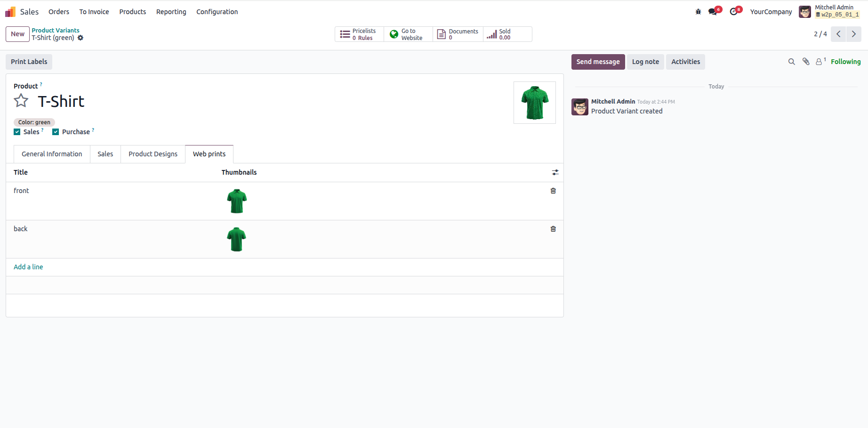This screenshot has height=428, width=868.
Task: Switch to Product Designs tab
Action: [x=153, y=154]
